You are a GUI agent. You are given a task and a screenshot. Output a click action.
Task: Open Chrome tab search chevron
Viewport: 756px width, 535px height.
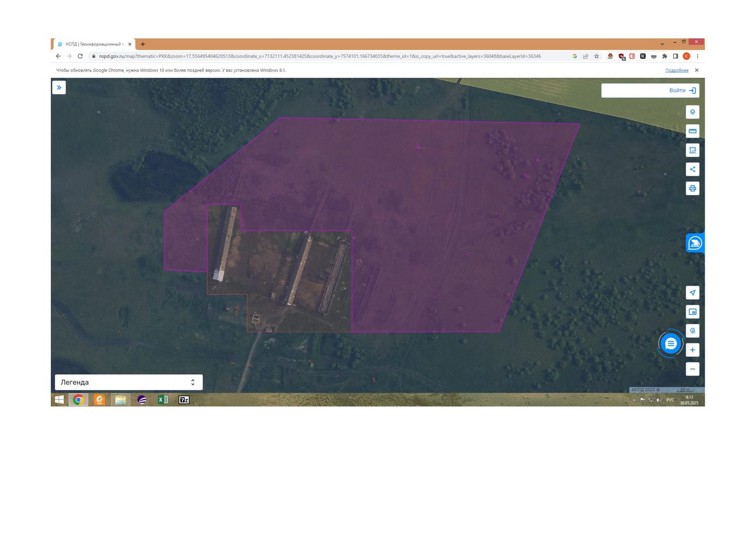(x=662, y=44)
